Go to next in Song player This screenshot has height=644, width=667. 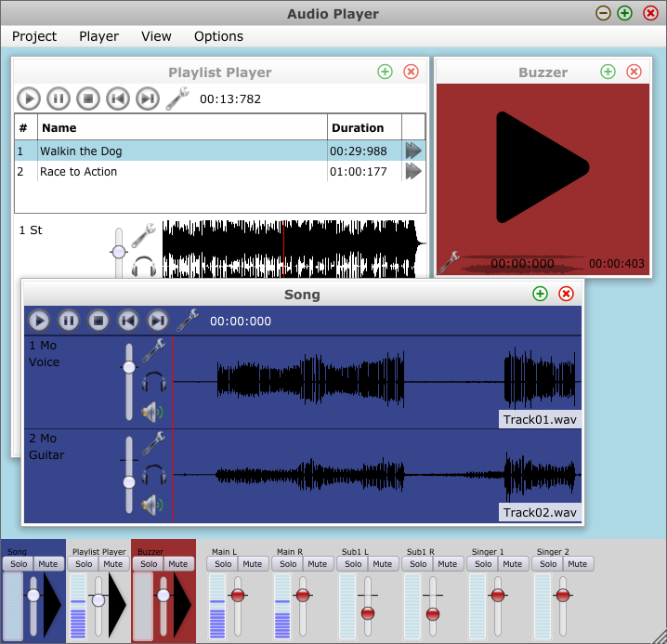click(x=158, y=321)
